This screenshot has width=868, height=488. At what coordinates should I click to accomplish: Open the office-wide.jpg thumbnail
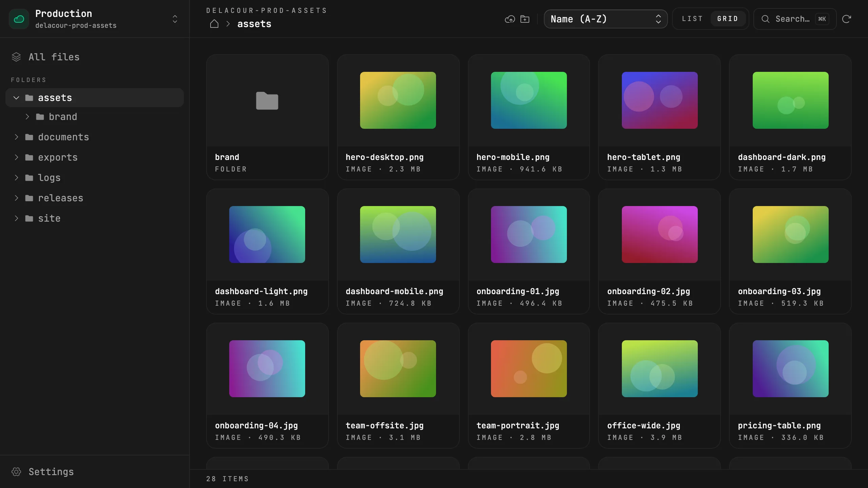[660, 369]
